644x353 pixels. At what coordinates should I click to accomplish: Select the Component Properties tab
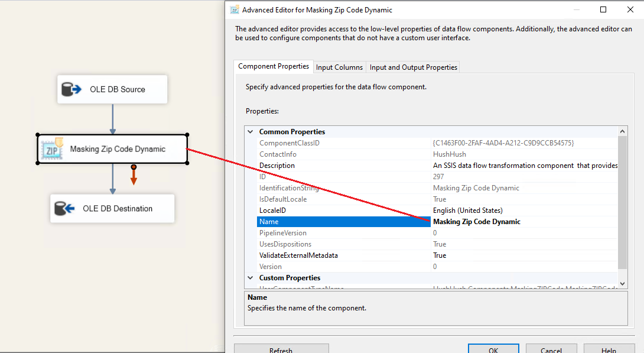(x=273, y=66)
